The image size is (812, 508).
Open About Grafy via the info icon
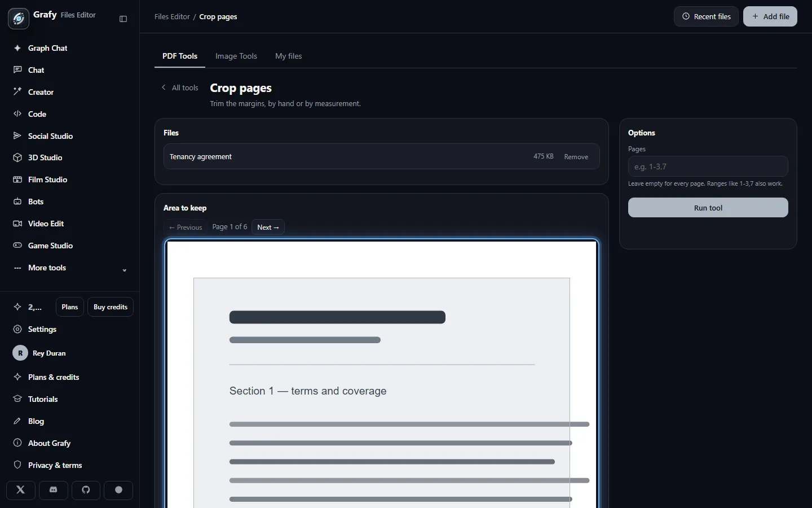(x=17, y=443)
